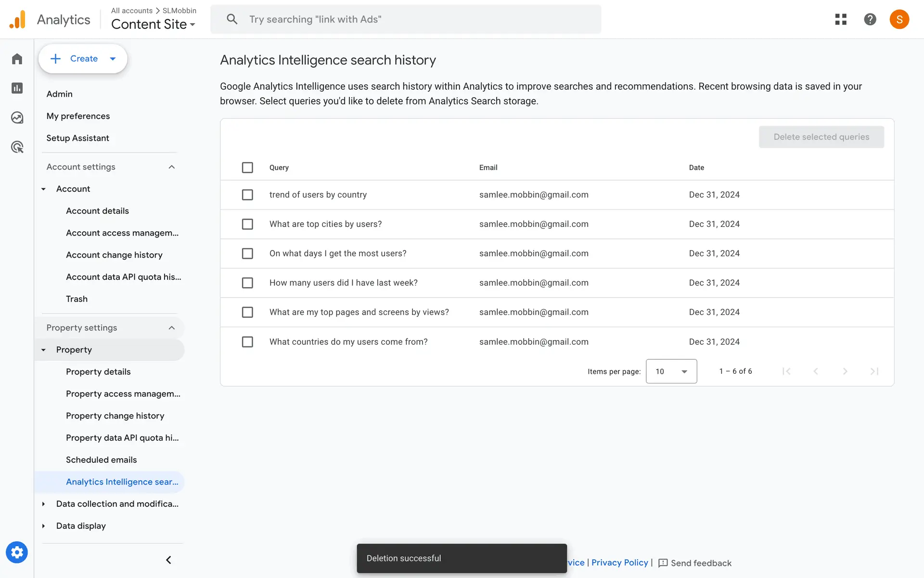Open the Privacy Policy link

pyautogui.click(x=619, y=563)
